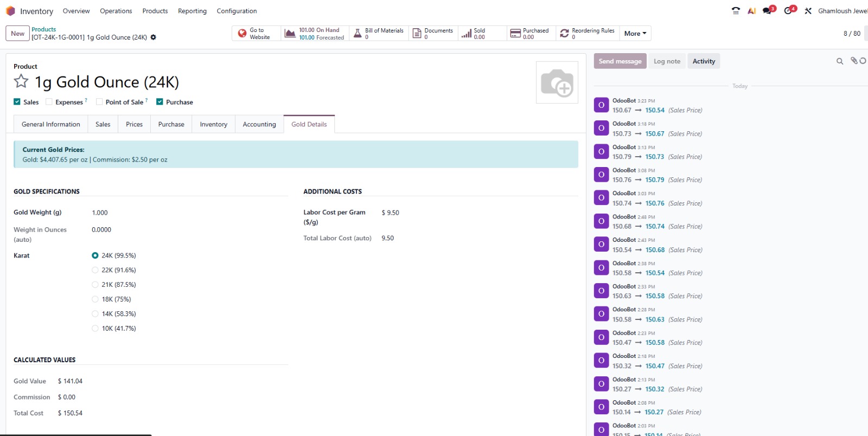Switch to the General Information tab
The image size is (868, 436).
50,124
